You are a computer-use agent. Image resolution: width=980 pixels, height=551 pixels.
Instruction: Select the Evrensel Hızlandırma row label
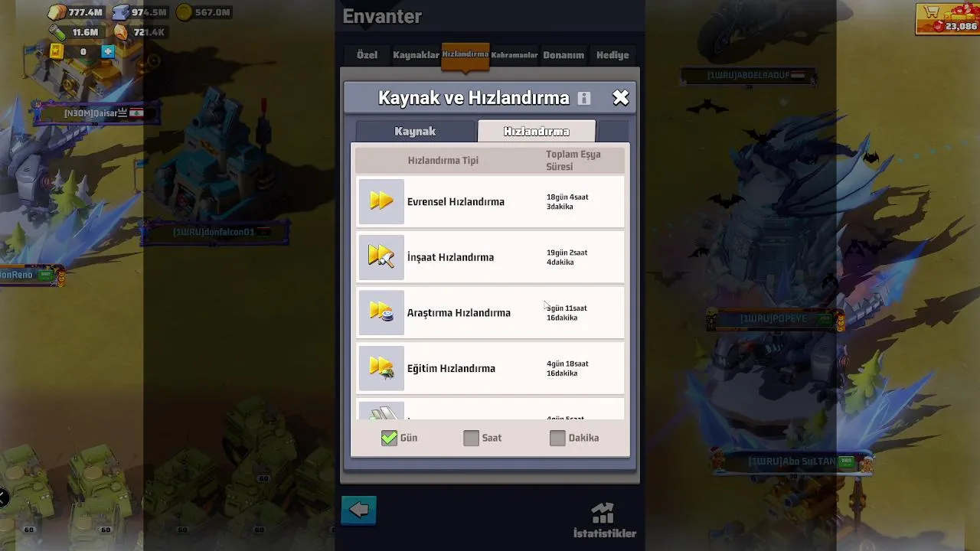(456, 202)
